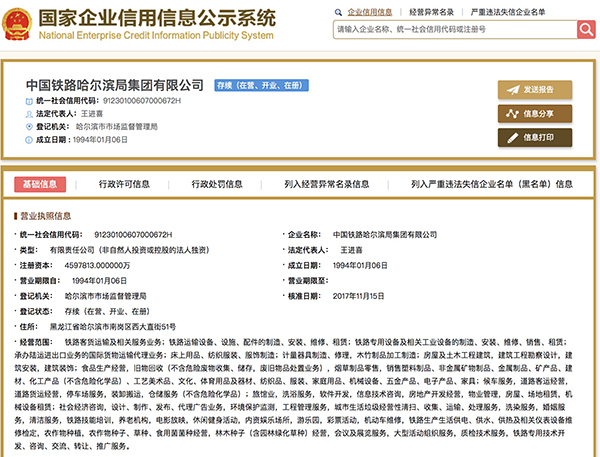Open the 列入经营异常名录信息 tab
This screenshot has width=600, height=457.
pos(327,184)
